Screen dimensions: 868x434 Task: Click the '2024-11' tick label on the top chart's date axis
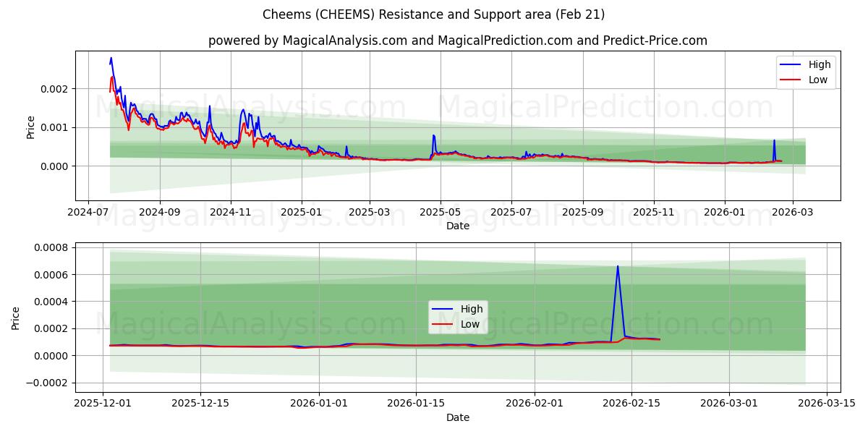pyautogui.click(x=230, y=213)
